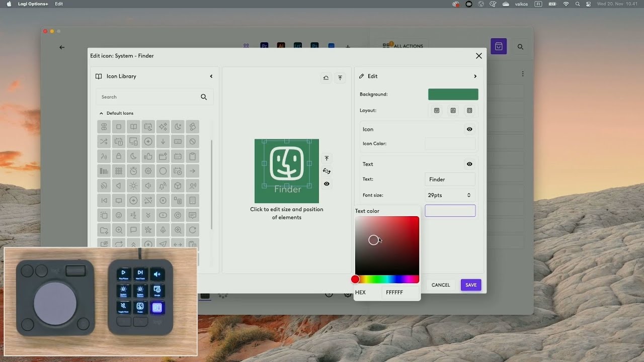Select the first Layout option
The image size is (644, 362).
click(437, 111)
